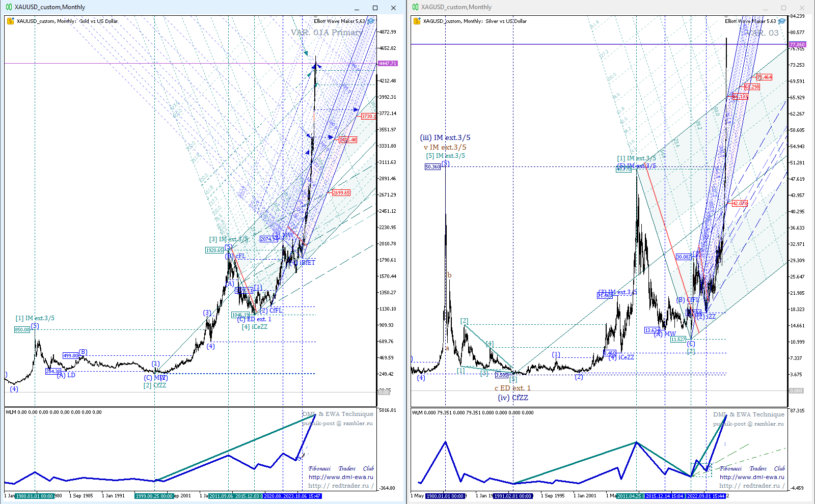This screenshot has width=815, height=504.
Task: Click the XAGUSD window candlestick title icon
Action: [x=416, y=7]
